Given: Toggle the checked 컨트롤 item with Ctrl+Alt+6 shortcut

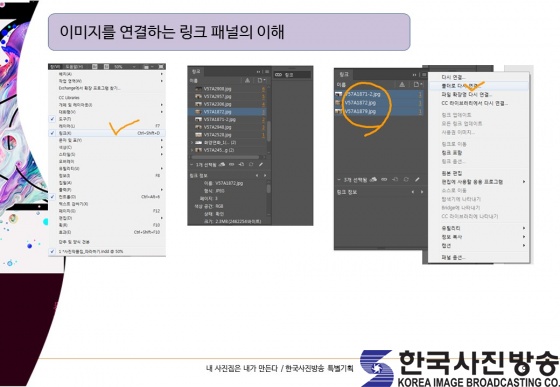Looking at the screenshot, I should point(107,197).
